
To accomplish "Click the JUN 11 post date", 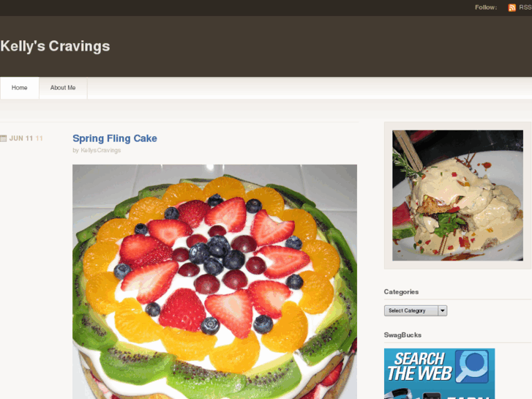I will click(x=21, y=138).
